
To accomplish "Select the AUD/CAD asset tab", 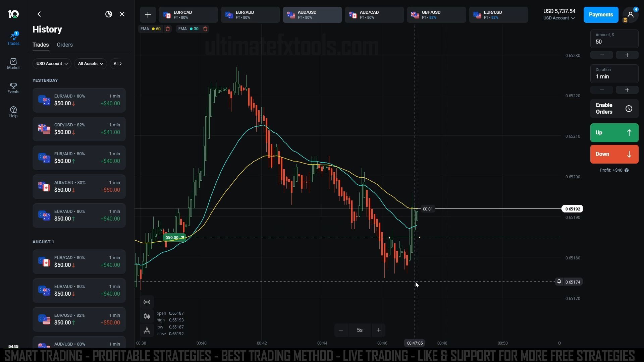I will click(x=374, y=15).
